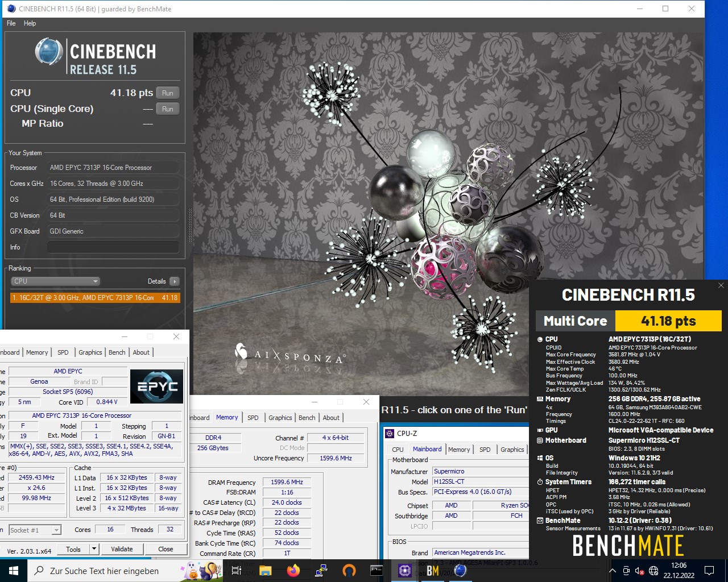728x582 pixels.
Task: Click the BenchMate BM taskbar icon
Action: (433, 571)
